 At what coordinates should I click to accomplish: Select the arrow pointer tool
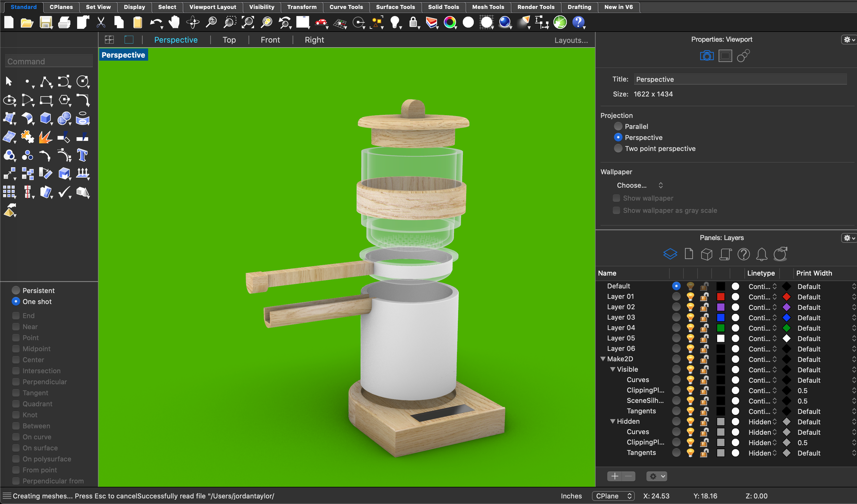pyautogui.click(x=9, y=82)
